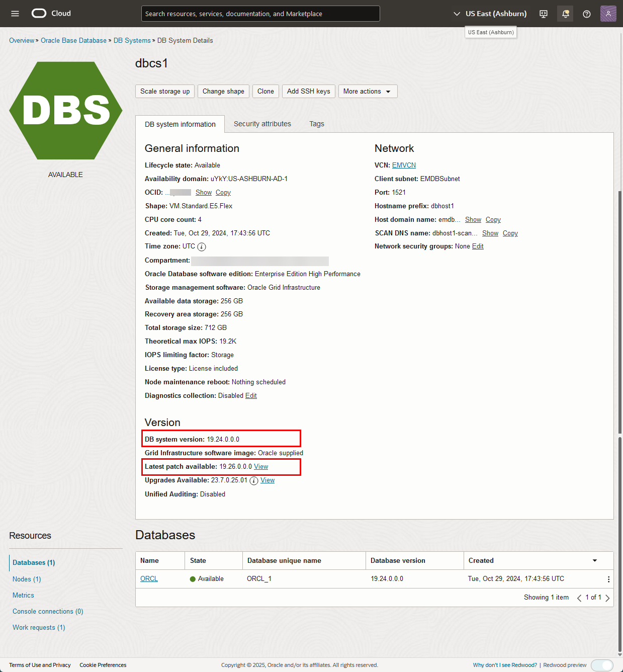Open the profile avatar menu
The height and width of the screenshot is (672, 623).
pyautogui.click(x=608, y=14)
